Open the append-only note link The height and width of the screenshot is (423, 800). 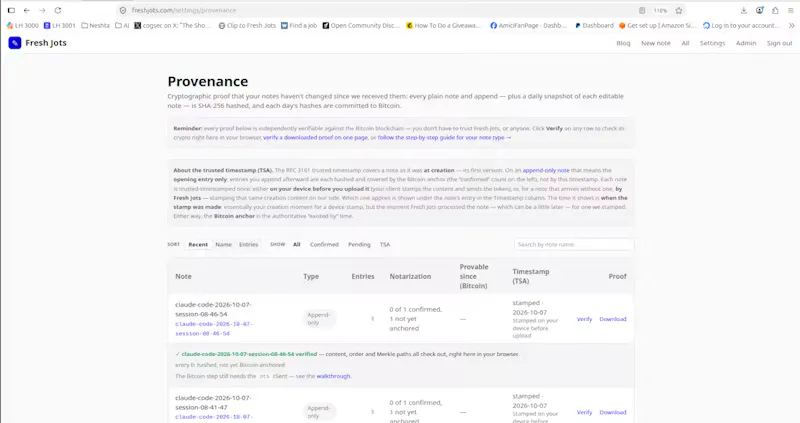tap(546, 170)
